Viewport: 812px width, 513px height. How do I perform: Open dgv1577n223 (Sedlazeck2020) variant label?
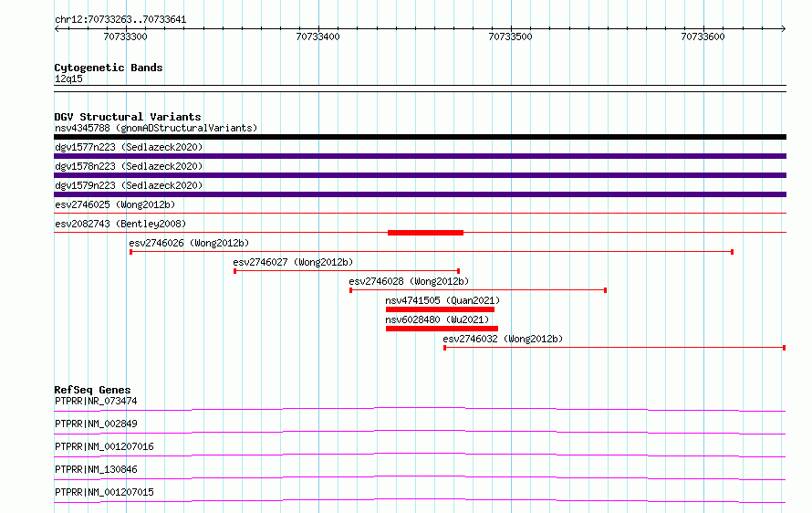(x=129, y=147)
